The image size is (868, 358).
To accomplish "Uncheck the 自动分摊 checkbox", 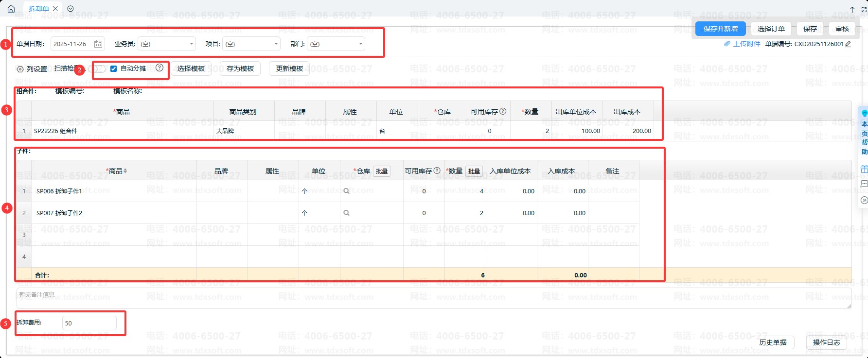I will pos(113,68).
